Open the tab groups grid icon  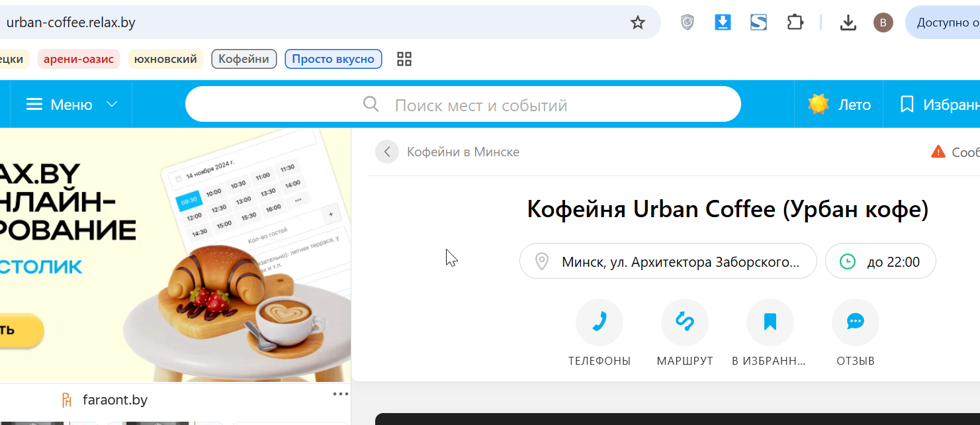[x=404, y=59]
